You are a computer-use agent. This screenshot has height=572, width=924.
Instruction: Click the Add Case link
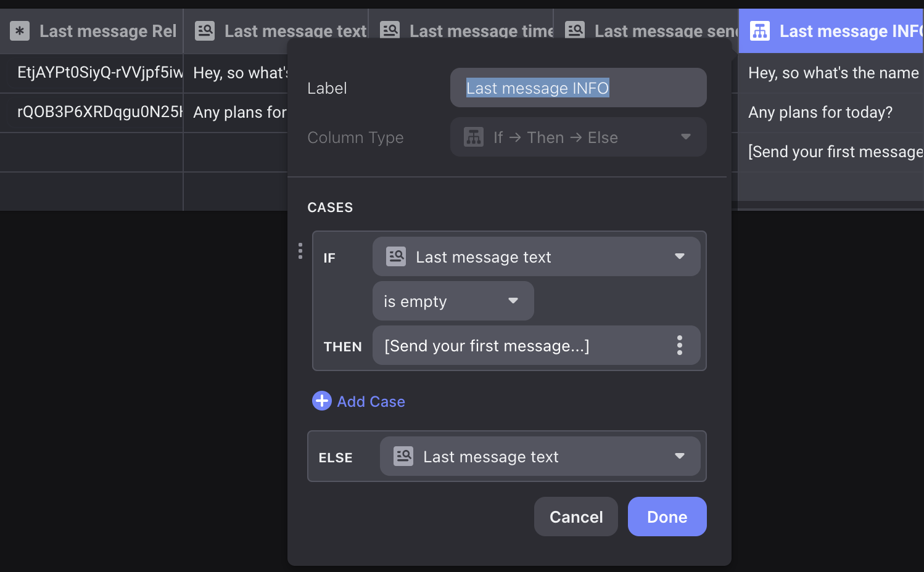point(371,401)
